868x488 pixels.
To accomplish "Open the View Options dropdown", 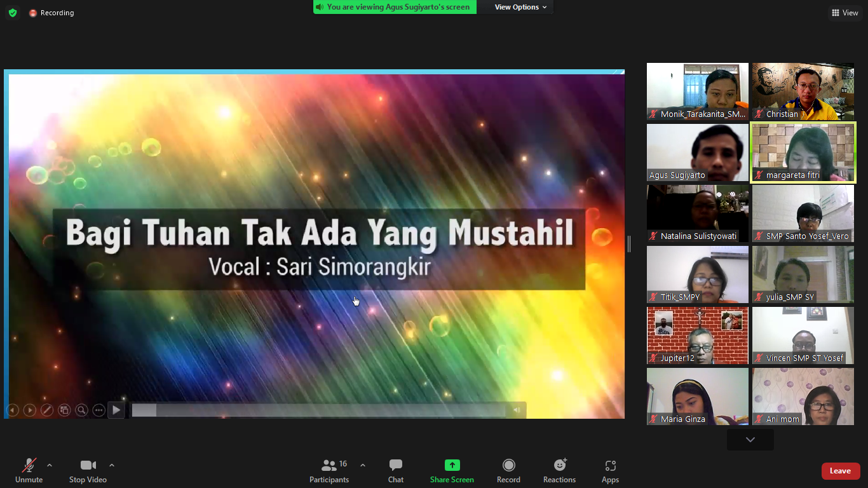I will coord(520,7).
